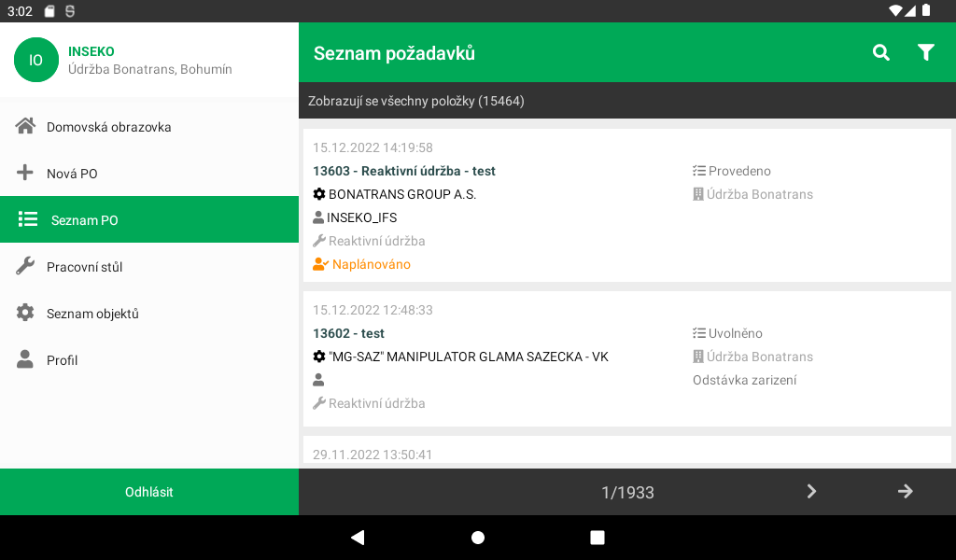The height and width of the screenshot is (560, 956).
Task: Open search in Seznam požadavků header
Action: pos(881,52)
